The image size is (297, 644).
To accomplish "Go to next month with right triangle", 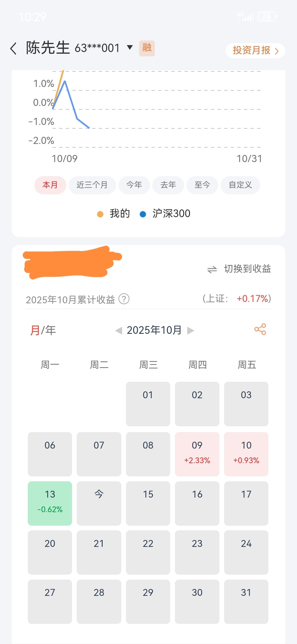I will [x=191, y=330].
